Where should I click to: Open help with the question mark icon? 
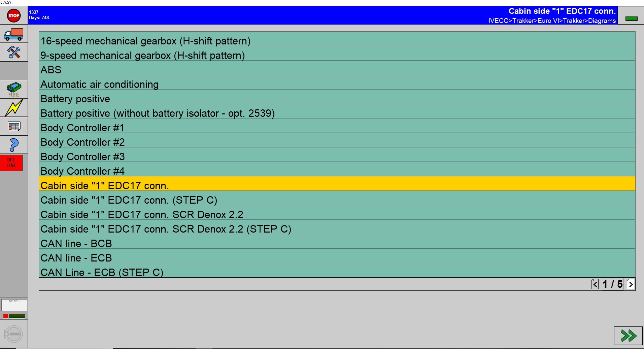click(14, 145)
